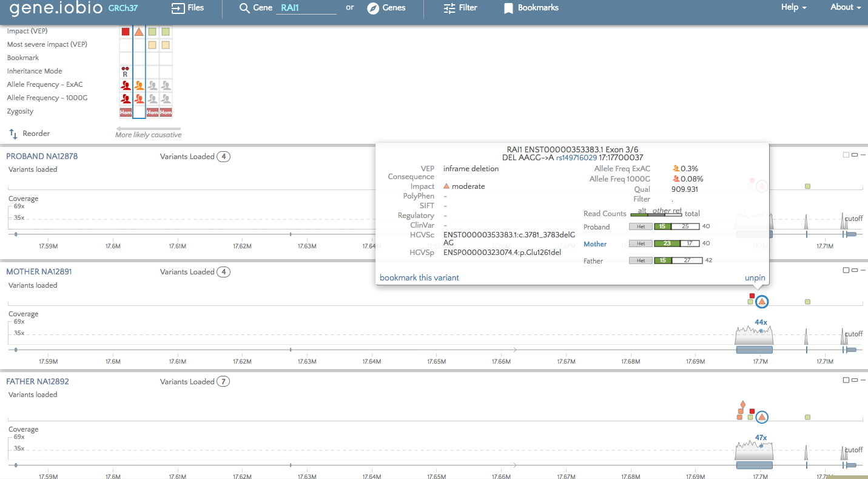
Task: Expand the Help dropdown
Action: click(793, 8)
